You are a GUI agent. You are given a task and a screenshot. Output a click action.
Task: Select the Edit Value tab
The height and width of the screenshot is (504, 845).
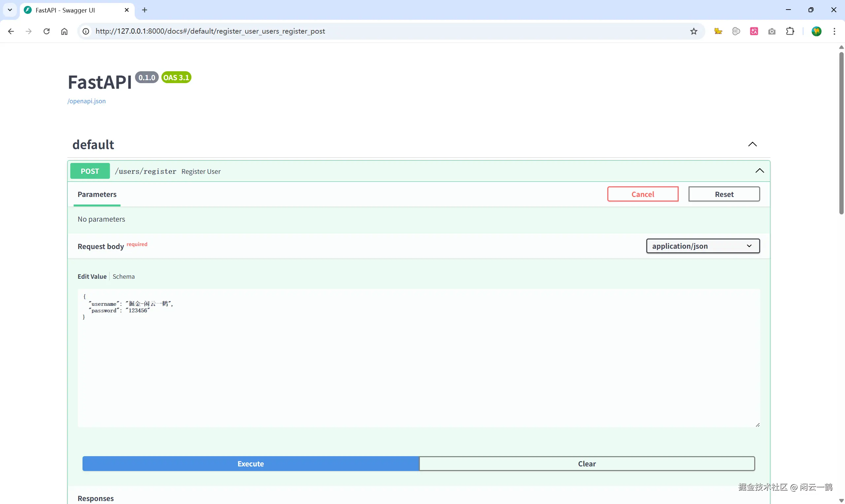point(92,276)
